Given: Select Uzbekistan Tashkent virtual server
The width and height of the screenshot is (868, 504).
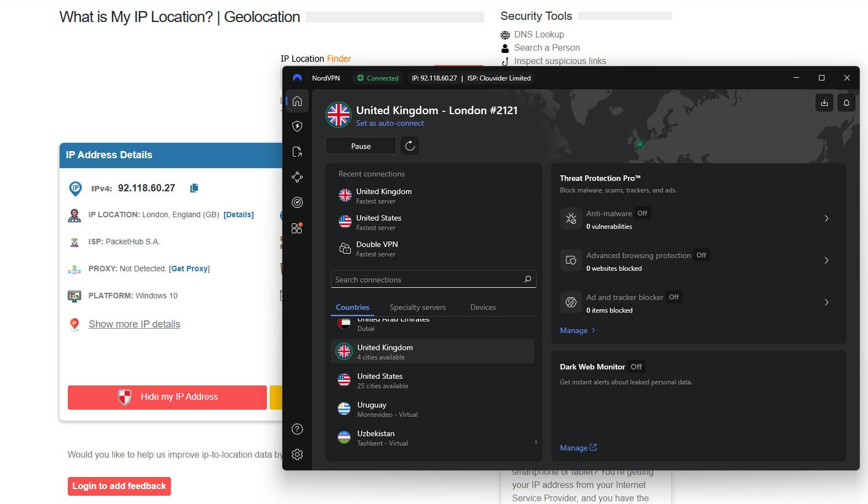Looking at the screenshot, I should point(432,437).
